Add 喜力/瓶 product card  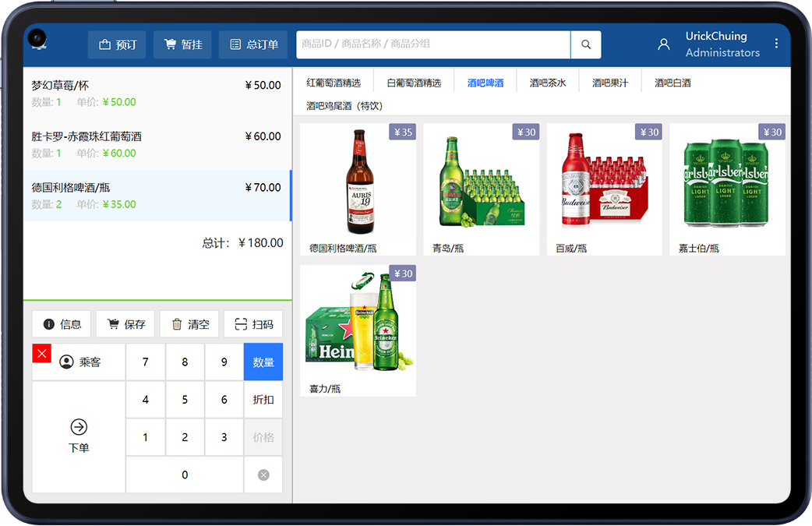(x=358, y=331)
